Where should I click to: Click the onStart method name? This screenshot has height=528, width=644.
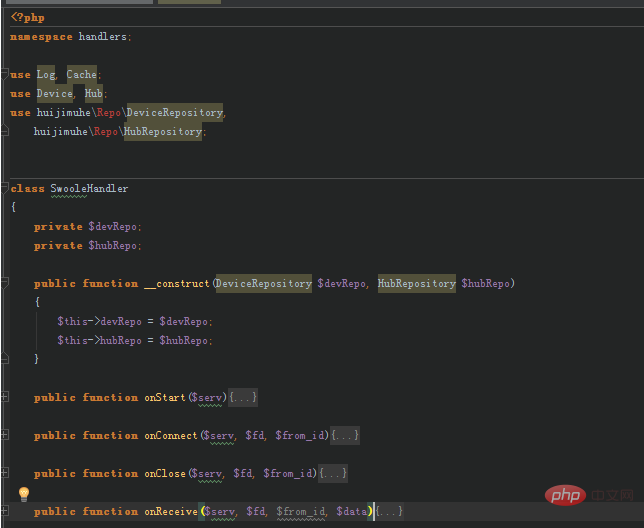pos(165,397)
